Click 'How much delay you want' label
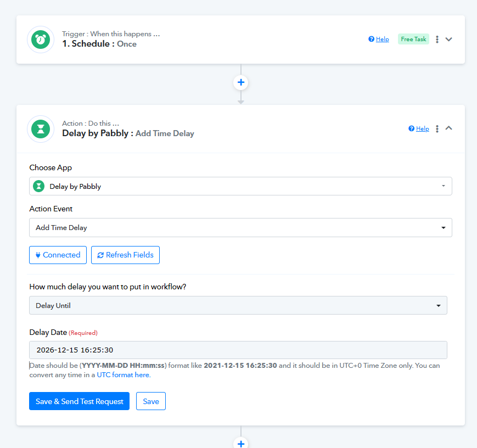Image resolution: width=477 pixels, height=448 pixels. click(x=108, y=287)
